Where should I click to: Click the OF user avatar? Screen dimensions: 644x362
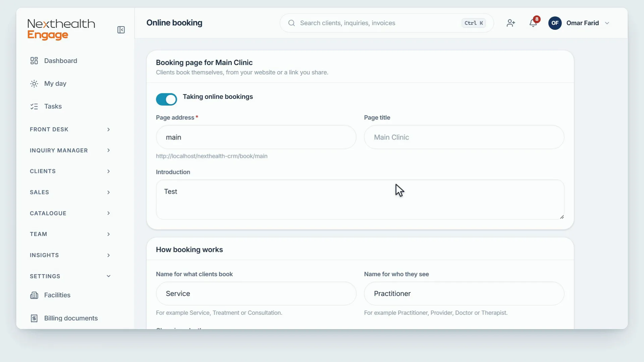tap(555, 23)
